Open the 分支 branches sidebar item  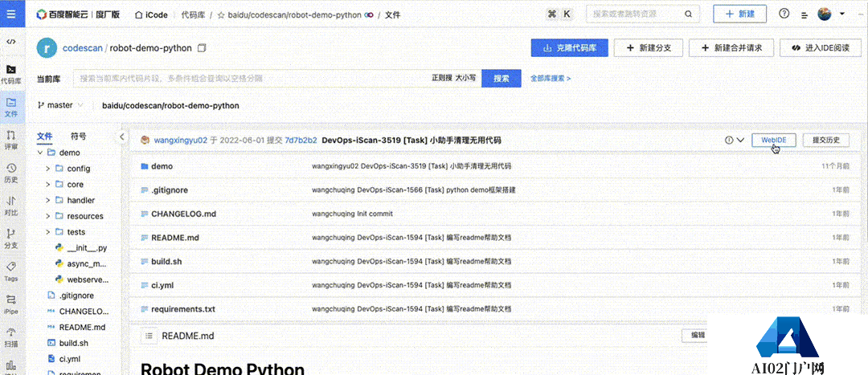click(11, 239)
